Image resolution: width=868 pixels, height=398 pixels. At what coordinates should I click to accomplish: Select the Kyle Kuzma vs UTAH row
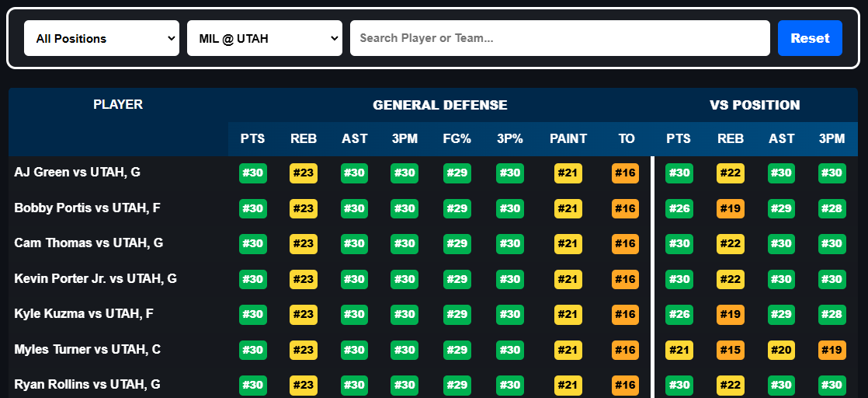433,314
